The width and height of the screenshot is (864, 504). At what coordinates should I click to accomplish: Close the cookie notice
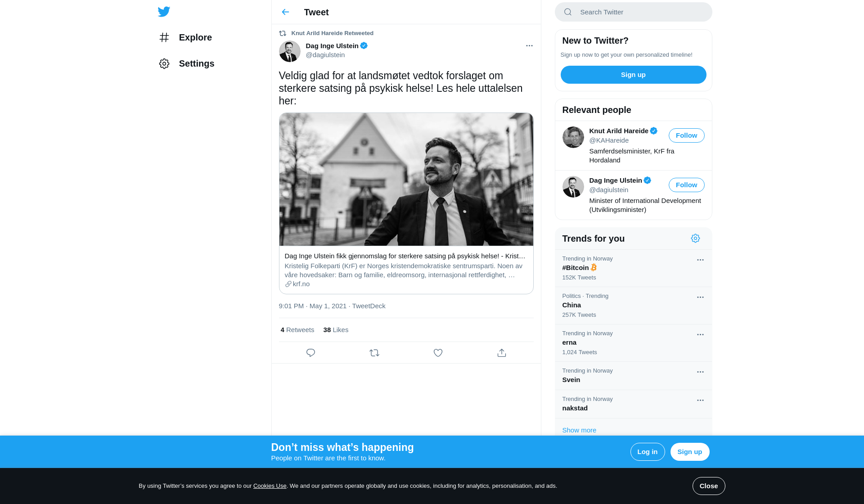[709, 486]
